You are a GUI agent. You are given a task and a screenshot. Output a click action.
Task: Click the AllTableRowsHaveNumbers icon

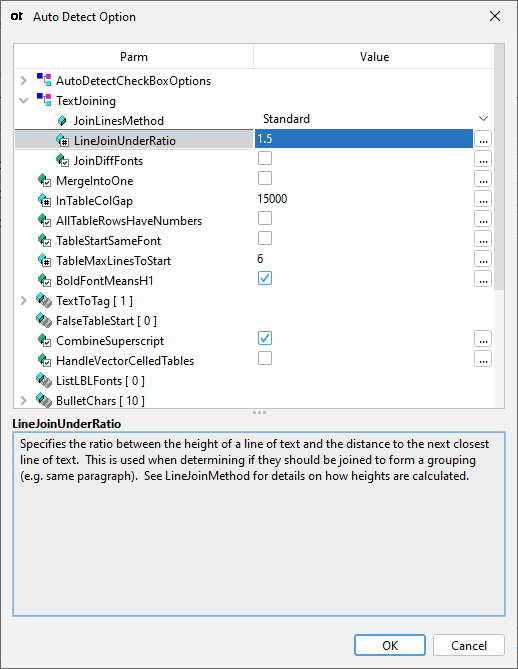pyautogui.click(x=44, y=220)
